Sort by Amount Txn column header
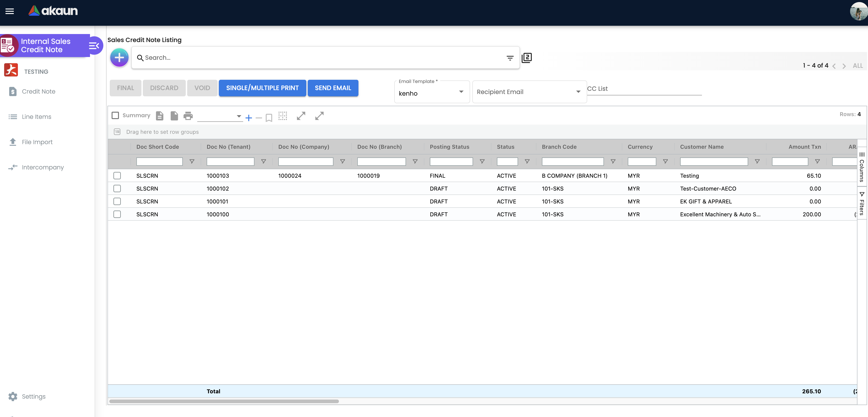Image resolution: width=868 pixels, height=417 pixels. click(804, 147)
